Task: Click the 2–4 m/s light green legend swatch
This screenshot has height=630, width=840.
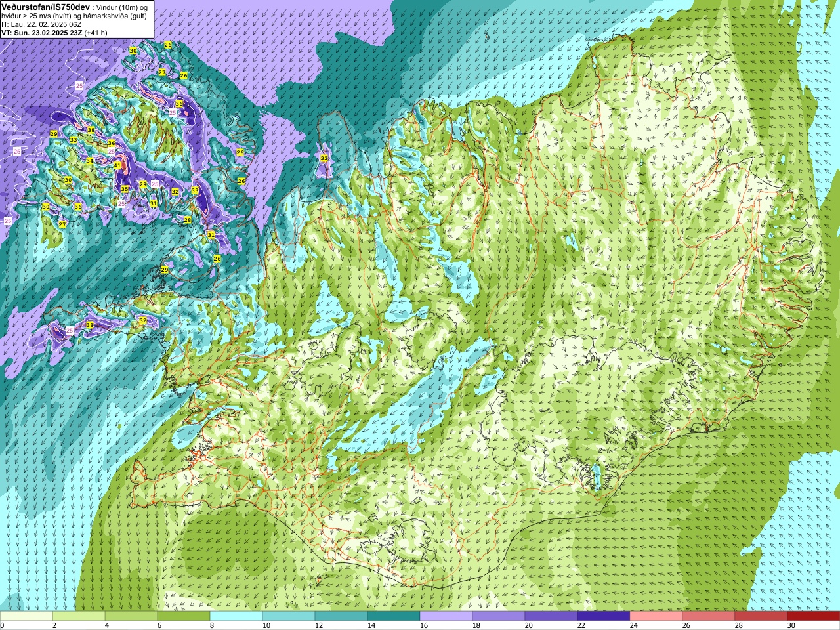Action: tap(79, 616)
